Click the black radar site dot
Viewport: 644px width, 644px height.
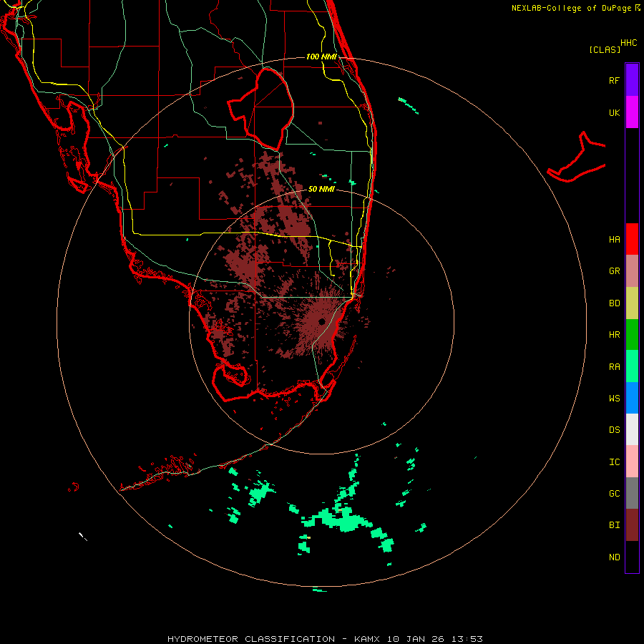click(321, 321)
